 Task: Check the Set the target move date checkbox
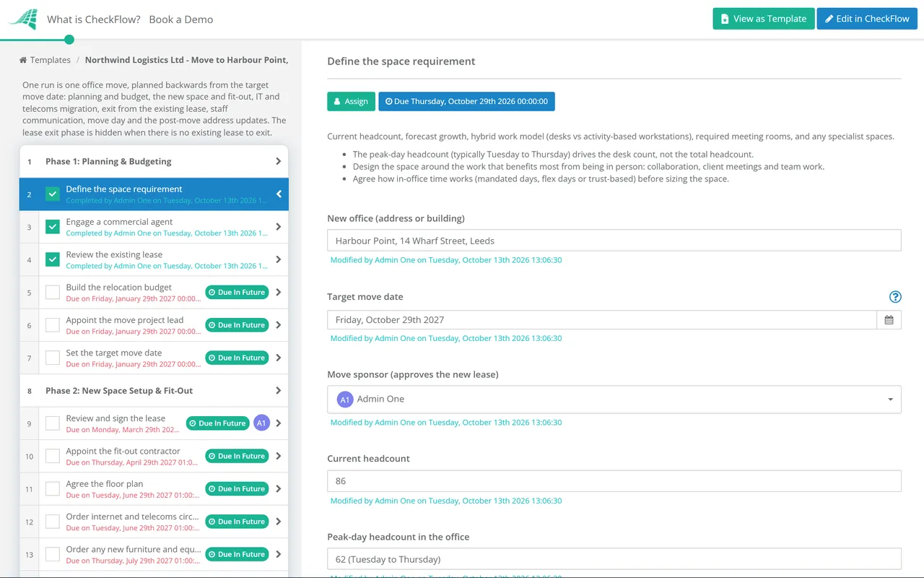pyautogui.click(x=53, y=358)
